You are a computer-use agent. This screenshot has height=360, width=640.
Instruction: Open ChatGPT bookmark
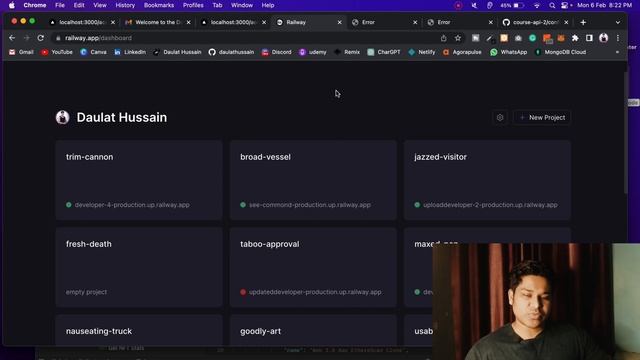384,52
